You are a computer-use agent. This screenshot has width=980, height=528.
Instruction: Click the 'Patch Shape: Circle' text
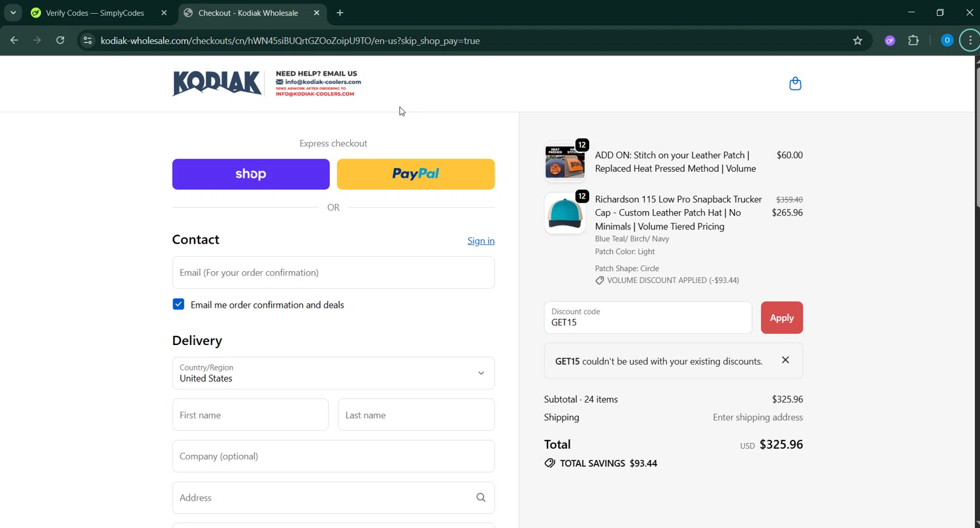click(x=627, y=269)
